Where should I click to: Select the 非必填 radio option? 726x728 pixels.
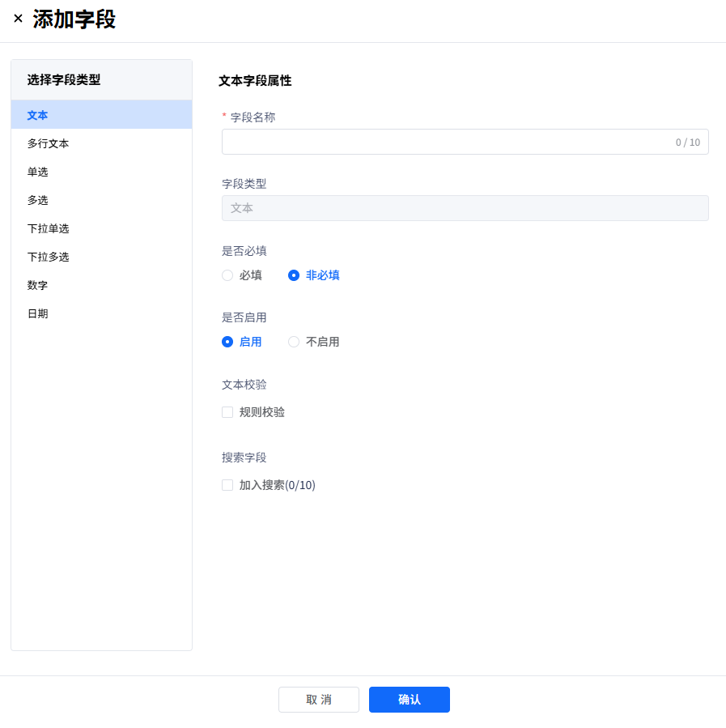click(x=294, y=275)
